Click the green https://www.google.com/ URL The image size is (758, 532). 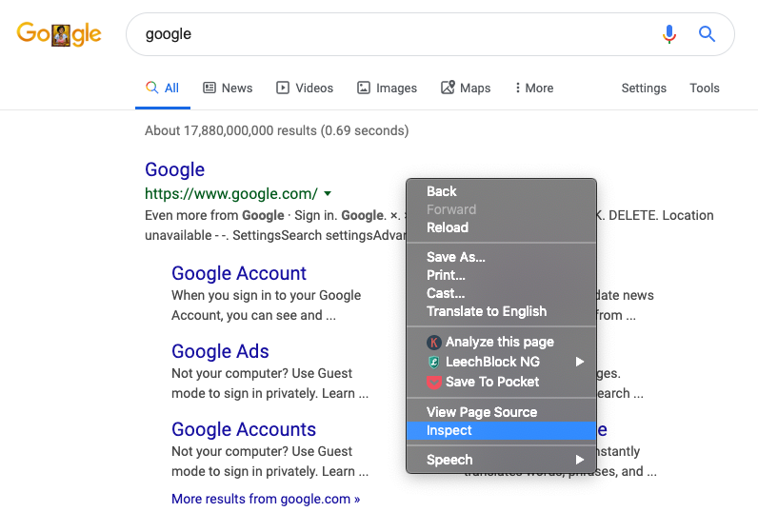tap(231, 194)
